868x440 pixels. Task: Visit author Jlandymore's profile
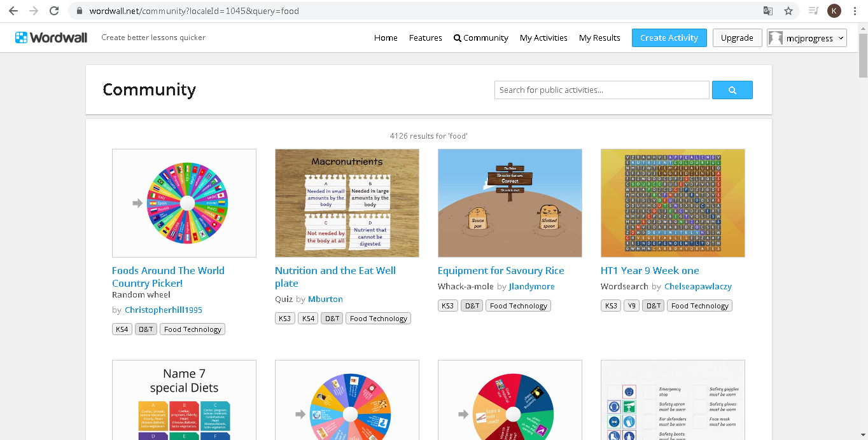[x=531, y=287]
